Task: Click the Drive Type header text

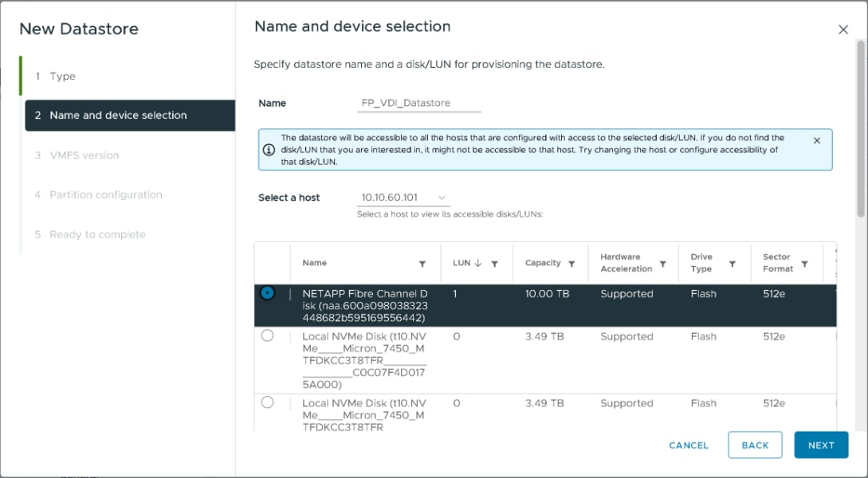Action: click(x=701, y=263)
